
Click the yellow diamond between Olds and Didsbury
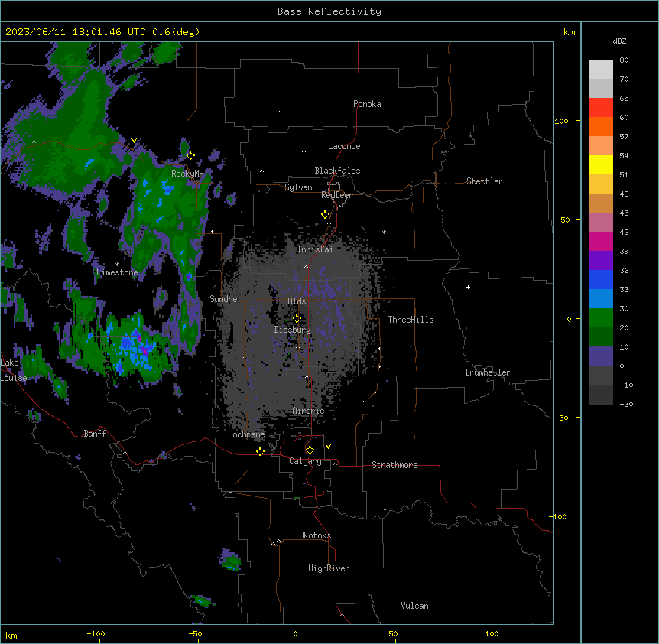click(297, 318)
